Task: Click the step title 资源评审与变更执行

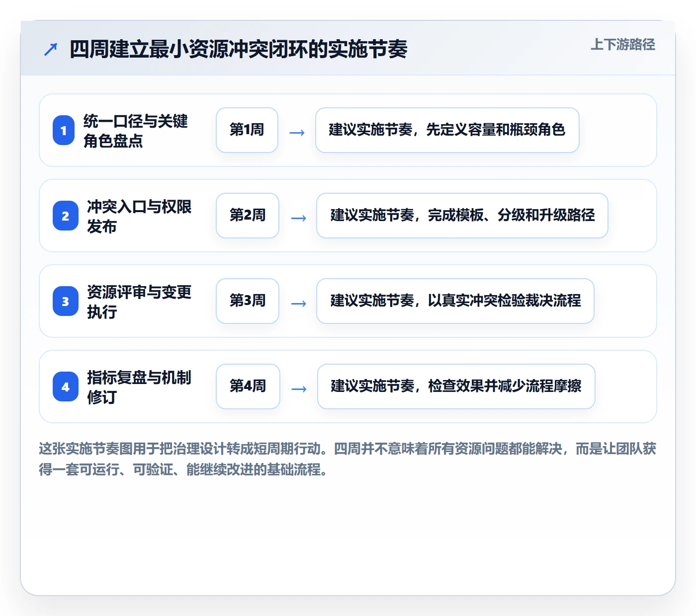Action: (139, 302)
